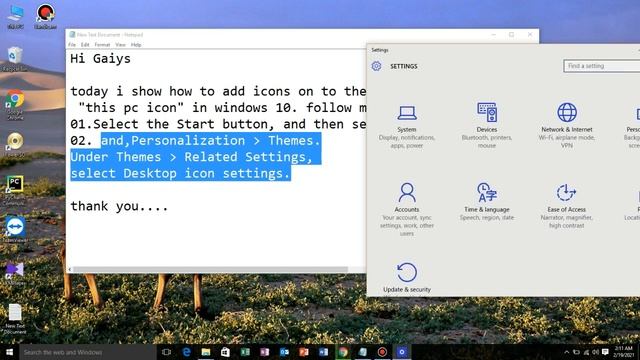Select the This PC desktop icon

click(x=15, y=16)
